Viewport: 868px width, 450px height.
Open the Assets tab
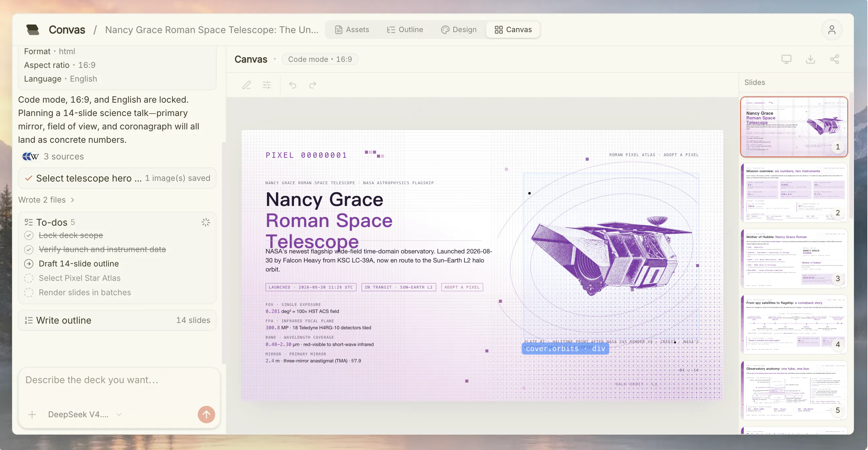point(352,30)
